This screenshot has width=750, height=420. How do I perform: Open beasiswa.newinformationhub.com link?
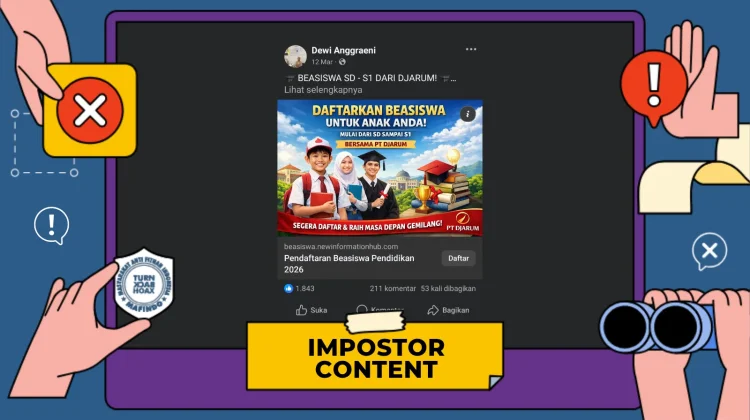tap(341, 246)
